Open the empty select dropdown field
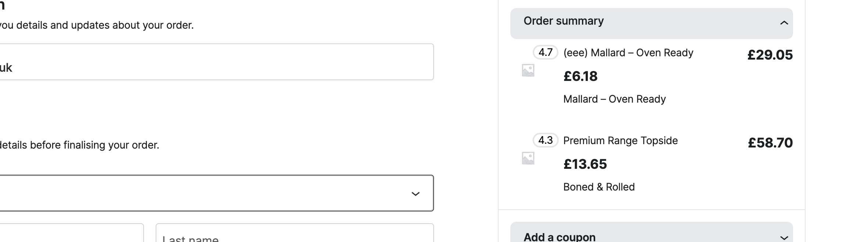Viewport: 868px width, 242px height. [217, 193]
